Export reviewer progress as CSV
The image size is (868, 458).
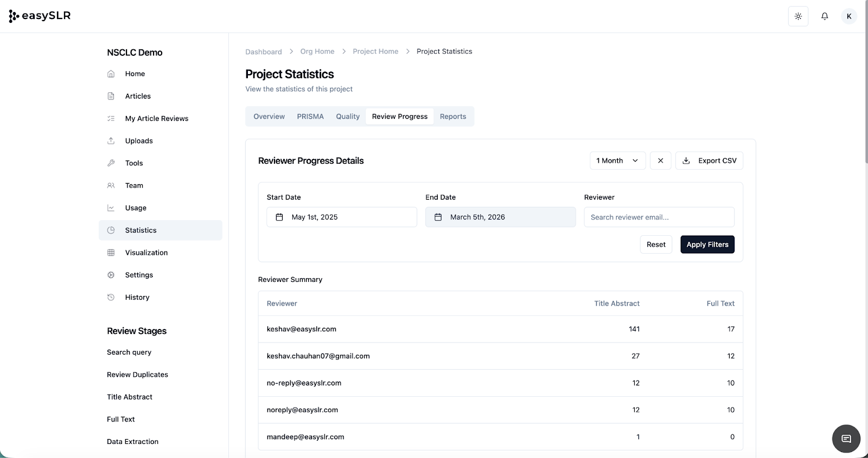[x=709, y=160]
